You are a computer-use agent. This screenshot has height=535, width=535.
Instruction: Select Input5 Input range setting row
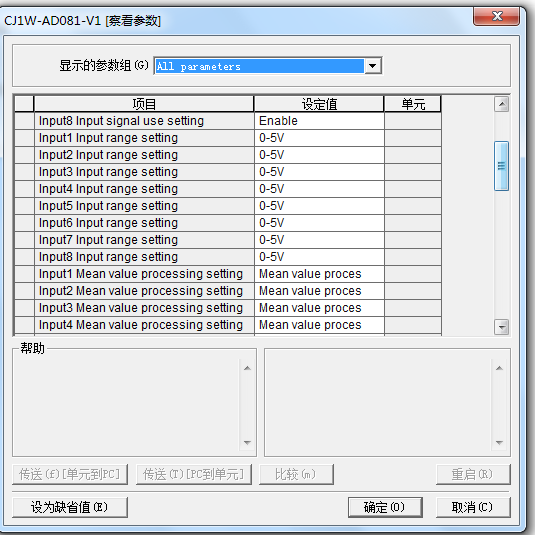point(228,206)
